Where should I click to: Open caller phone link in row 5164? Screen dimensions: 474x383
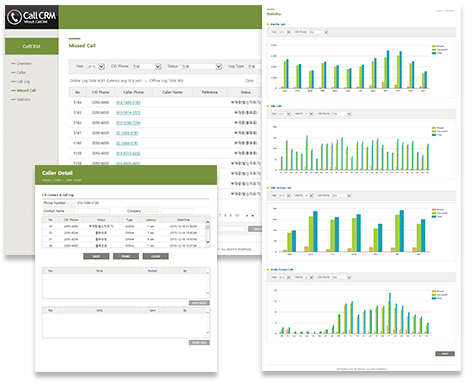(x=128, y=103)
